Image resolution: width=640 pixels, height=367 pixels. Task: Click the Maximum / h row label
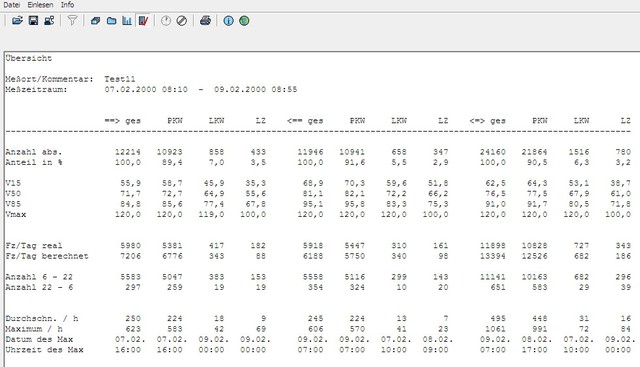click(x=34, y=329)
